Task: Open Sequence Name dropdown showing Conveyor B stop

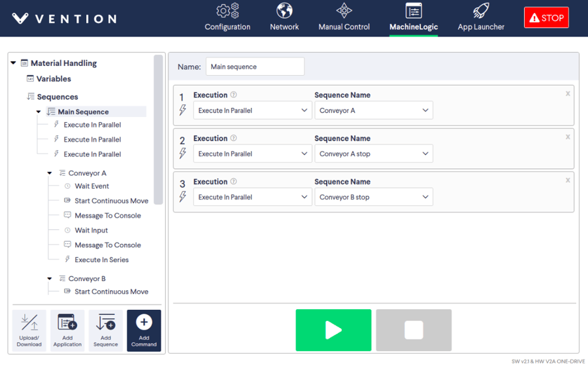Action: 373,197
